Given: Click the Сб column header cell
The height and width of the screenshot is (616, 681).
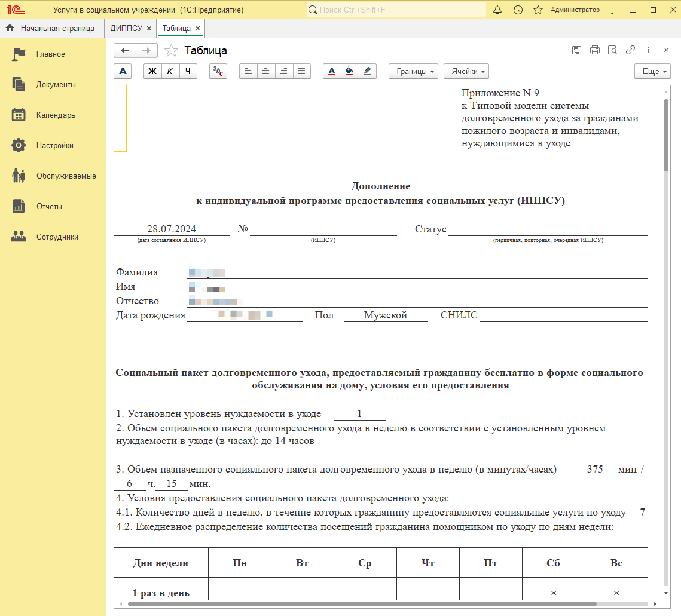Looking at the screenshot, I should coord(553,563).
